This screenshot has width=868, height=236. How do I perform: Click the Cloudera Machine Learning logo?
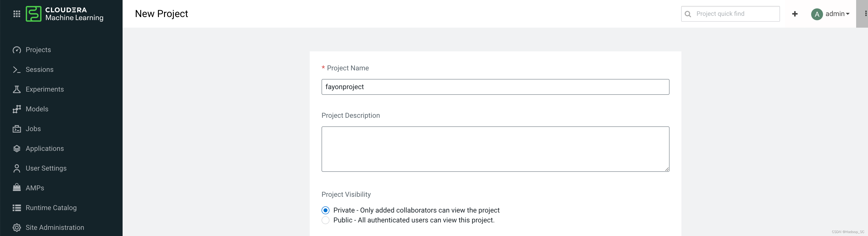coord(65,14)
